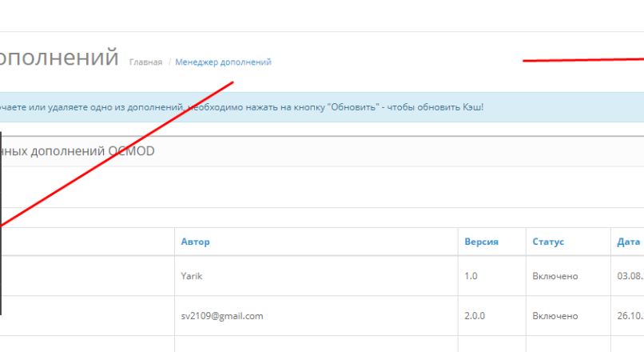
Task: Click the blue info alert about Обновить
Action: coord(322,107)
